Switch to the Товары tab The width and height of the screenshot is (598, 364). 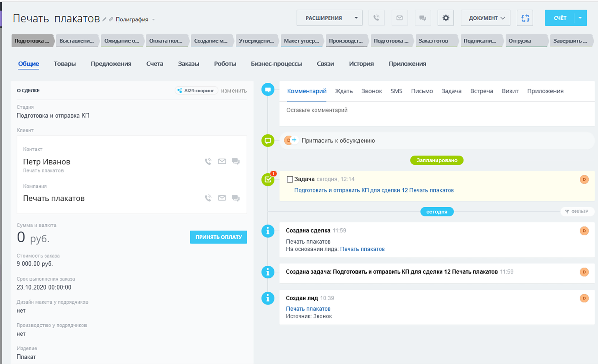pos(64,64)
